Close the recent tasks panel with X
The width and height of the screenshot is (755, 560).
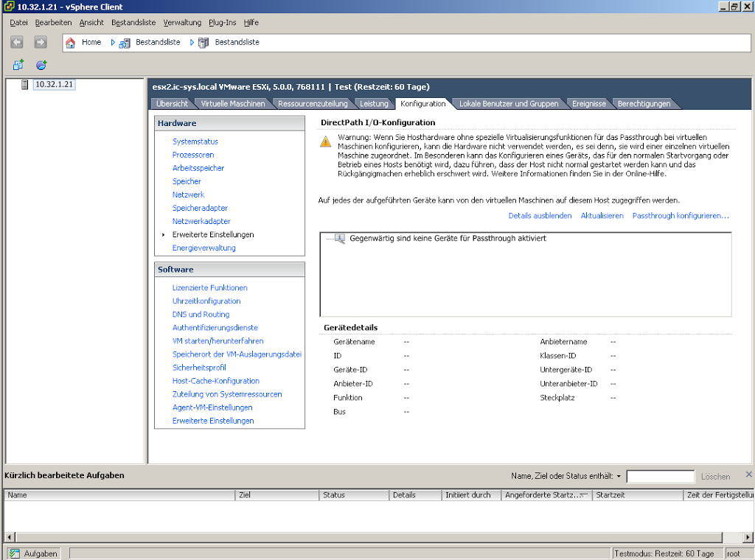[748, 475]
